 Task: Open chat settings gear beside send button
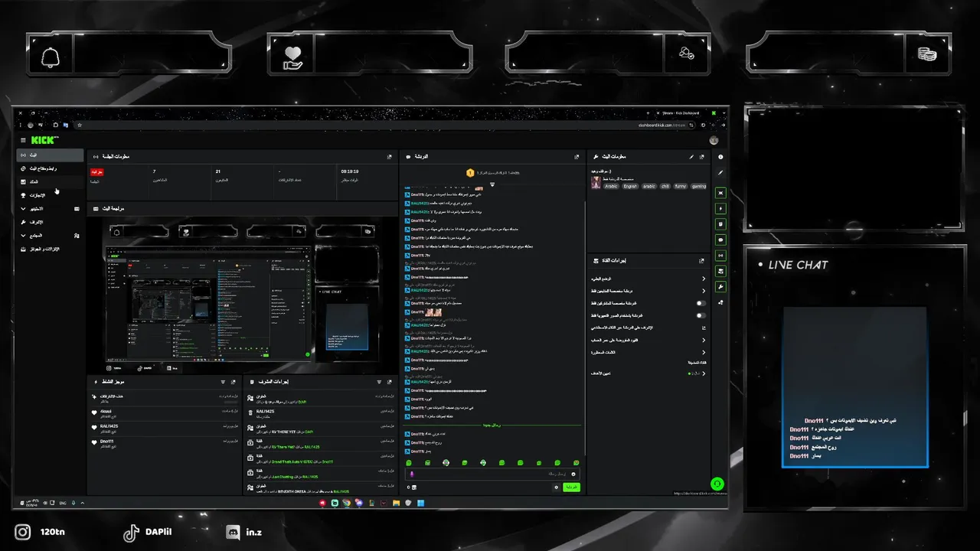(x=557, y=487)
